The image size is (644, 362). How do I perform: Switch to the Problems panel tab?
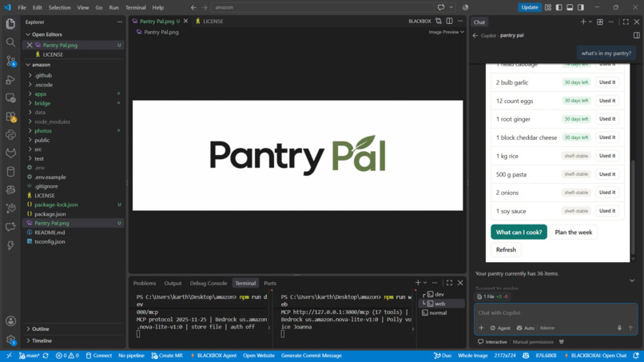tap(145, 283)
